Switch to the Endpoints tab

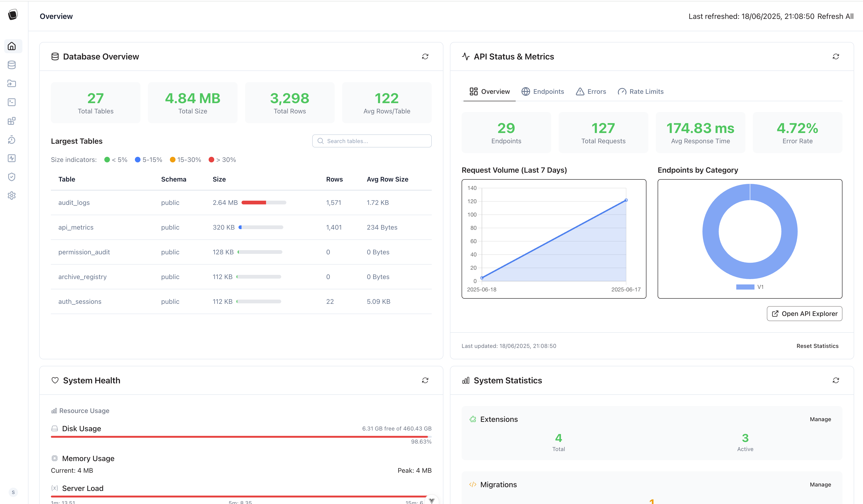(x=543, y=91)
